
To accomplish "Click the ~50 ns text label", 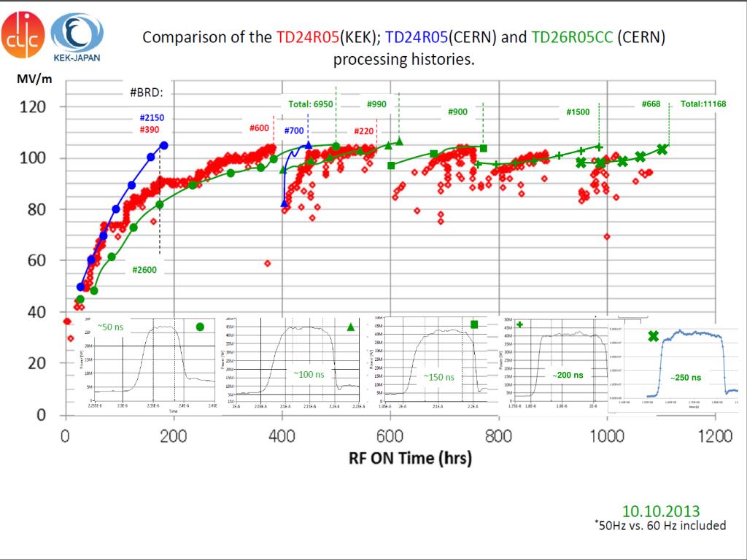I will point(111,327).
